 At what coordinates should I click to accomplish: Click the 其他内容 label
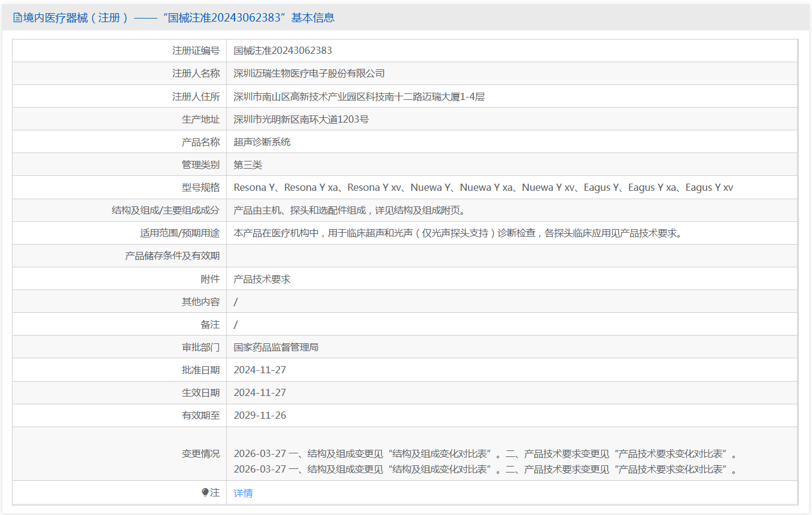(200, 301)
